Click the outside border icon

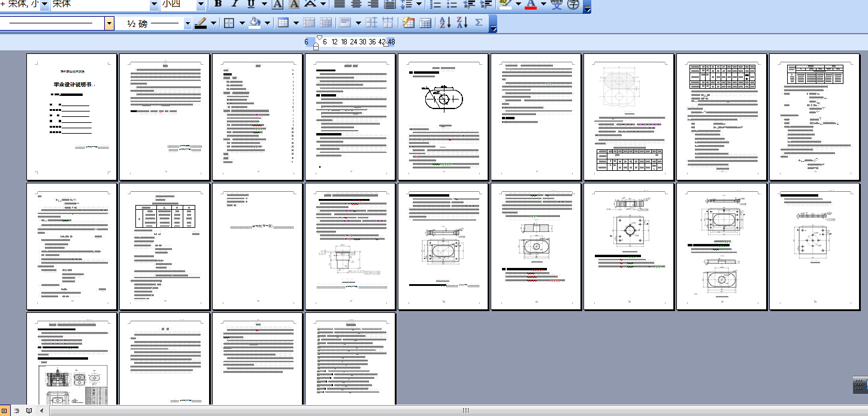point(229,23)
